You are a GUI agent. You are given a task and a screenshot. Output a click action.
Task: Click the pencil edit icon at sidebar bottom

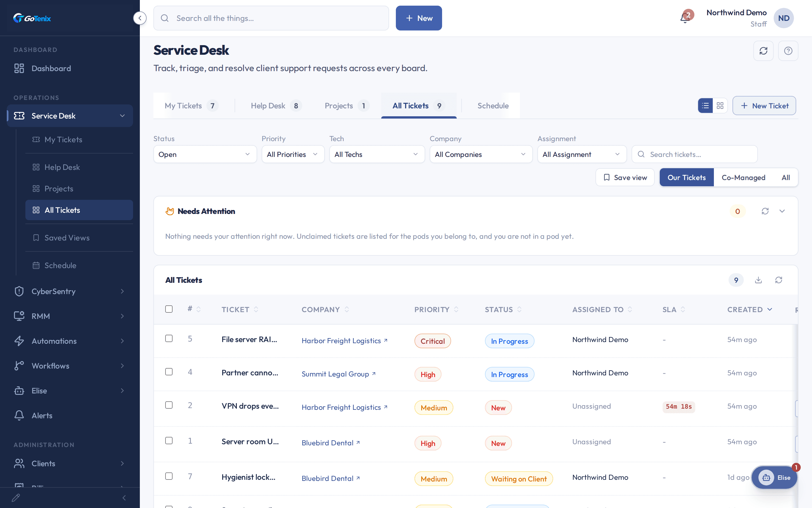(16, 498)
